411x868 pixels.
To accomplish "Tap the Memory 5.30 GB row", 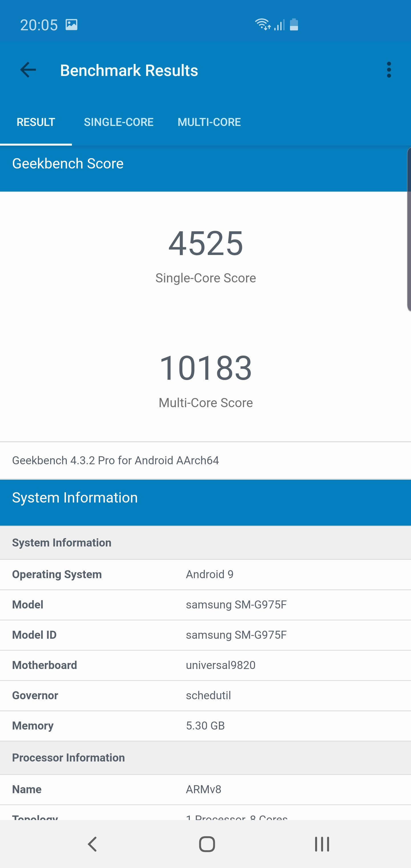I will point(205,726).
